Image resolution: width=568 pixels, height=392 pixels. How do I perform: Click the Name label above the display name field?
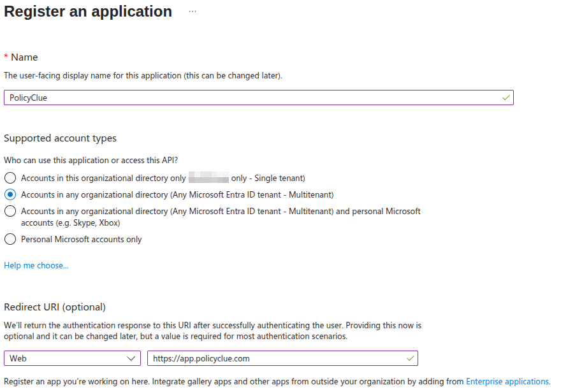point(24,57)
